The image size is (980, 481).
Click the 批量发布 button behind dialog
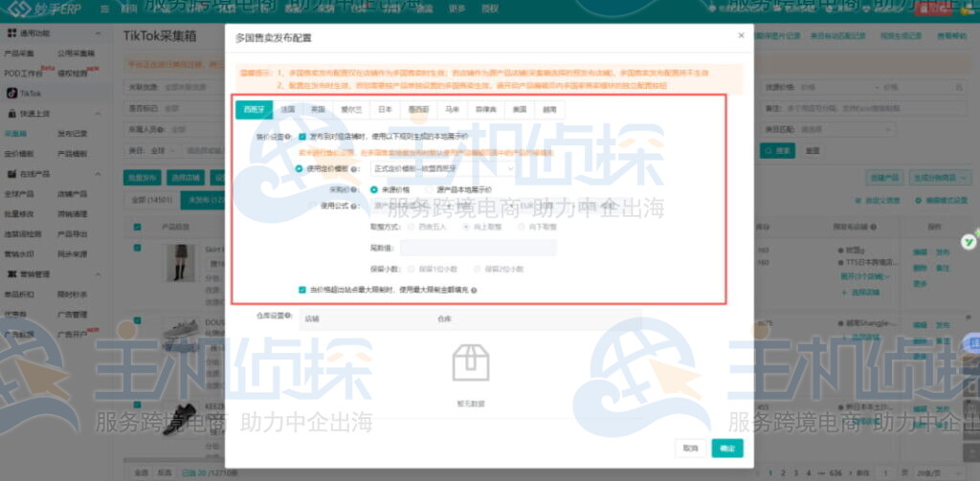(x=142, y=178)
